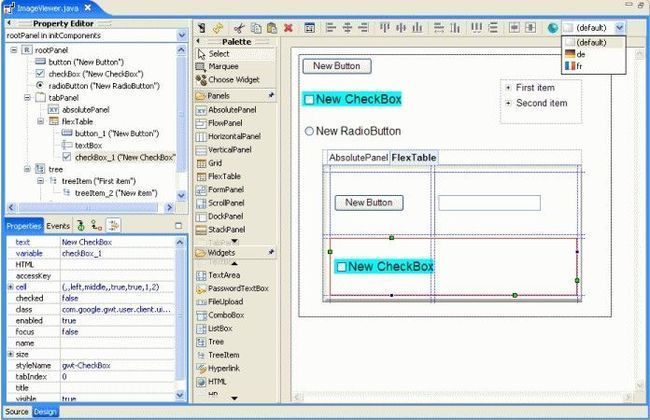Viewport: 650px width, 420px height.
Task: Select the New RadioButton in design canvas
Action: tap(309, 131)
